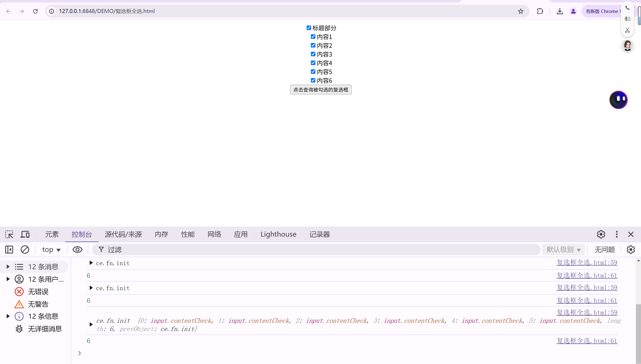This screenshot has width=641, height=364.
Task: Toggle the console sidebar panel icon
Action: (9, 249)
